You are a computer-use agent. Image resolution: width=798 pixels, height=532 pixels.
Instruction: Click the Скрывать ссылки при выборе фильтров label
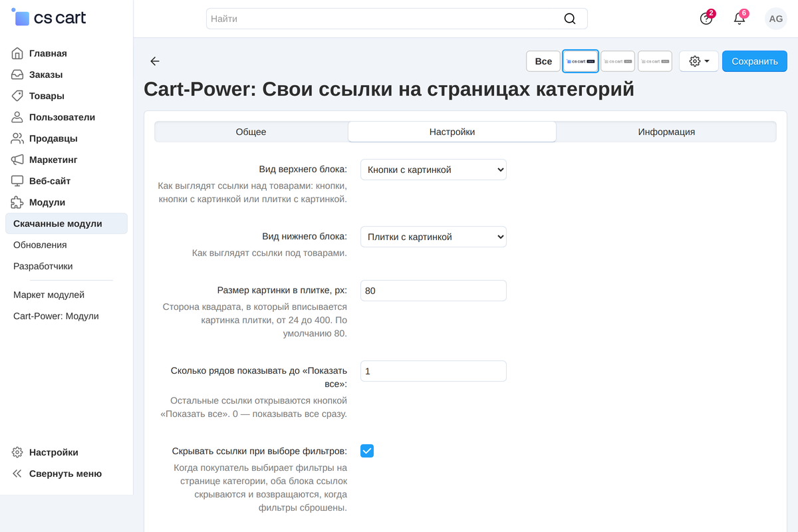[x=259, y=452]
